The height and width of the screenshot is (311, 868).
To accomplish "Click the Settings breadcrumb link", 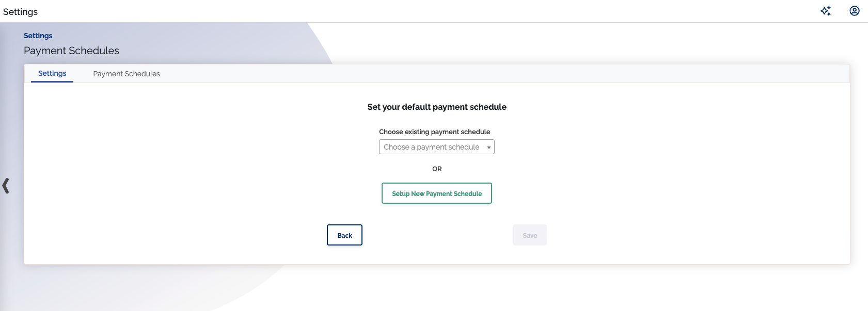I will (38, 35).
